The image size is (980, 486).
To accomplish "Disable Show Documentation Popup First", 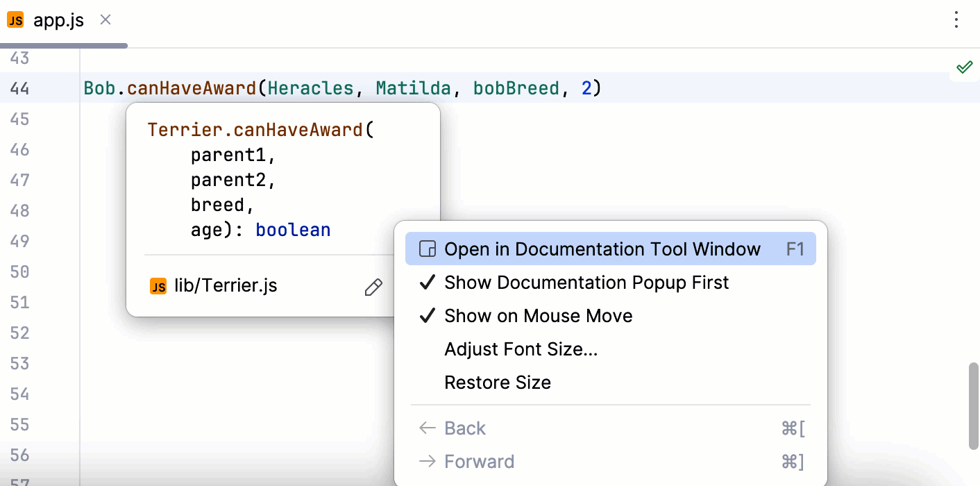I will coord(586,283).
